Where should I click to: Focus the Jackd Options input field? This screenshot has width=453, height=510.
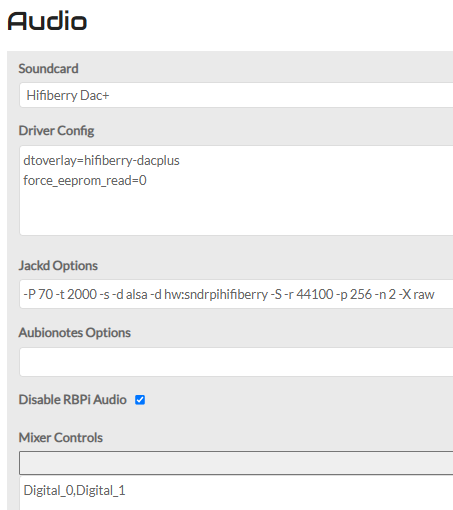point(236,294)
